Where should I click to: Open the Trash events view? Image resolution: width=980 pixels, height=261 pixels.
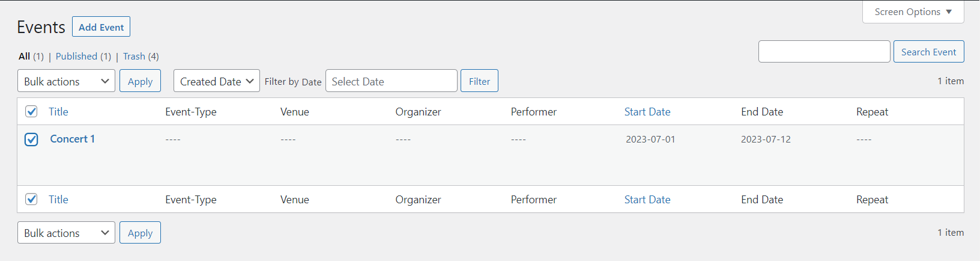pos(134,57)
